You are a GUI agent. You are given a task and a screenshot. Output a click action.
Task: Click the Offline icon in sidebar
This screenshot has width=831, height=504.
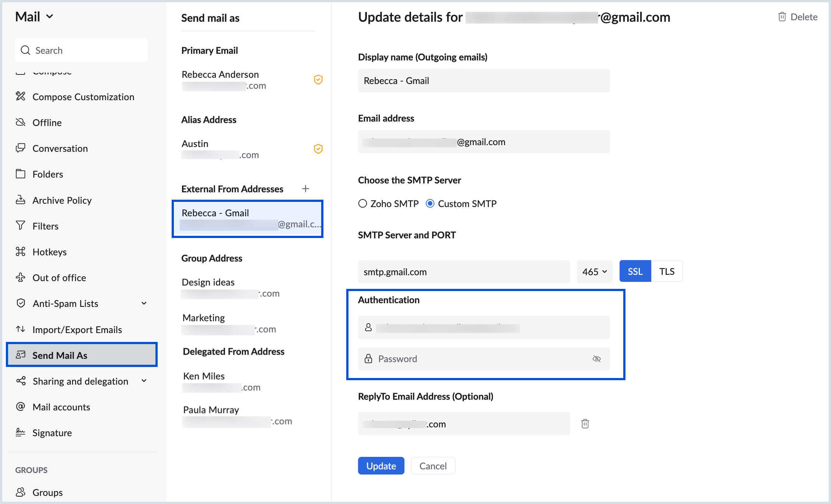tap(21, 123)
